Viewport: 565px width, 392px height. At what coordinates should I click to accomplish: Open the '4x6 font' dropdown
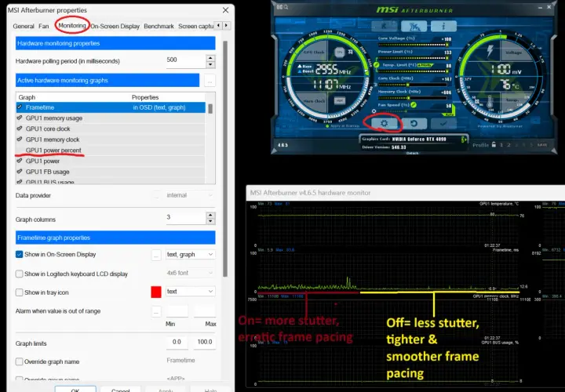tap(190, 273)
